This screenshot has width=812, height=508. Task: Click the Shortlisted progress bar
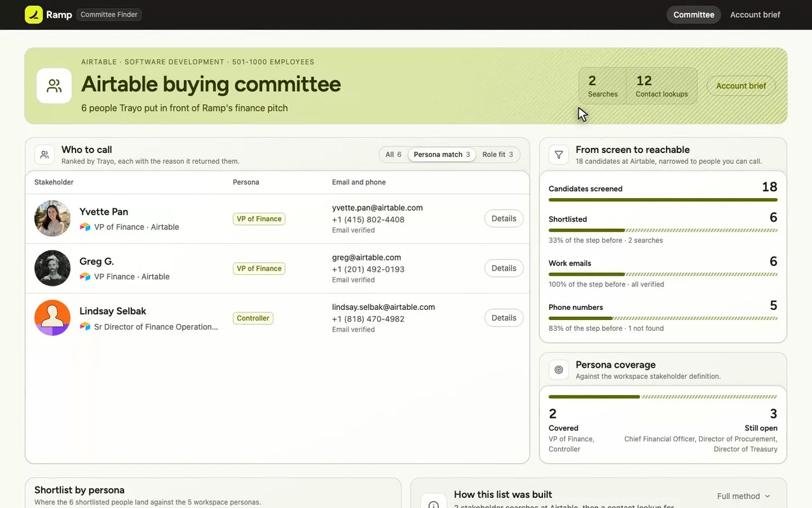(x=663, y=230)
